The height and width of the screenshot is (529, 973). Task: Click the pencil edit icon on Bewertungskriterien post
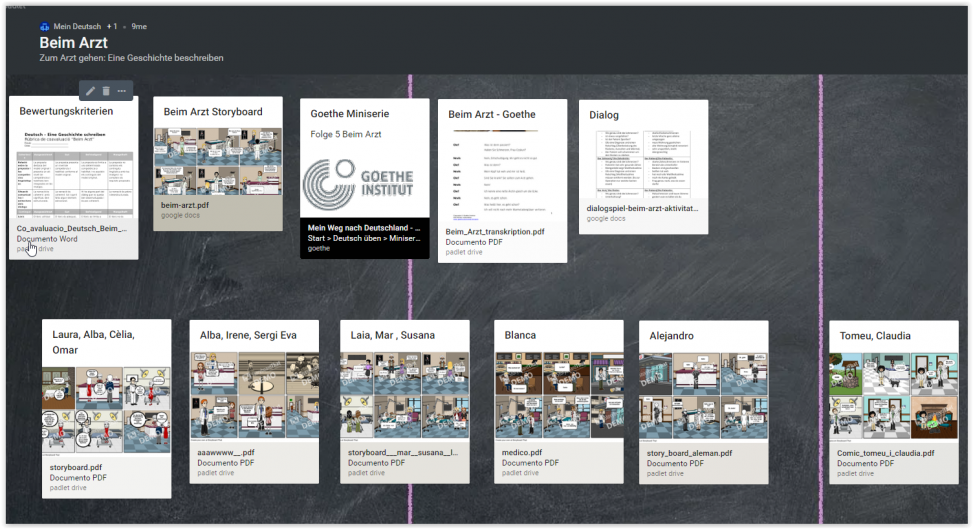tap(90, 91)
